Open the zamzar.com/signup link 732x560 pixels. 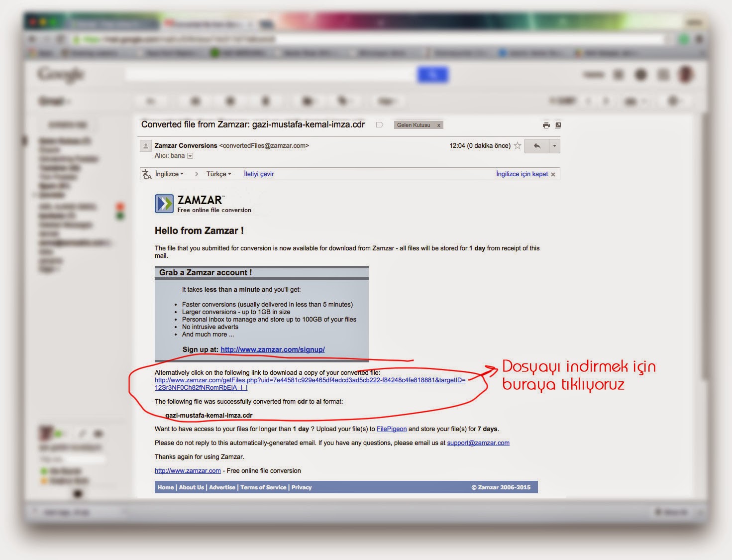273,349
